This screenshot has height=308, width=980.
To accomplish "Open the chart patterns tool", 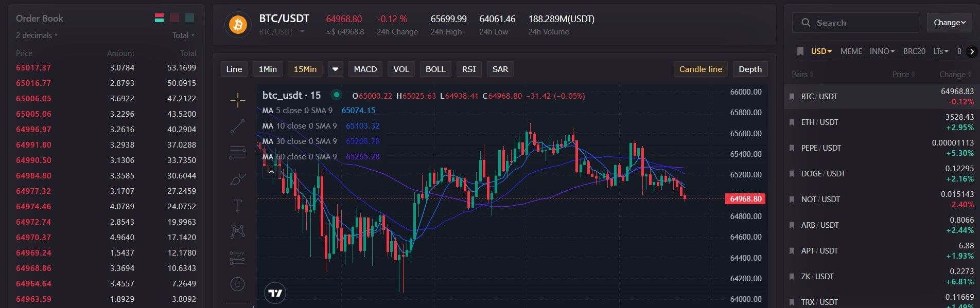I will click(237, 231).
